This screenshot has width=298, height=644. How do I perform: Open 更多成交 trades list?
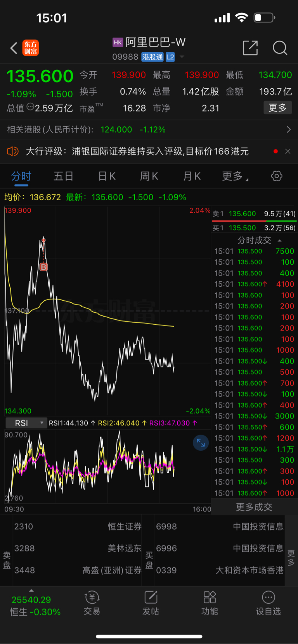[254, 507]
